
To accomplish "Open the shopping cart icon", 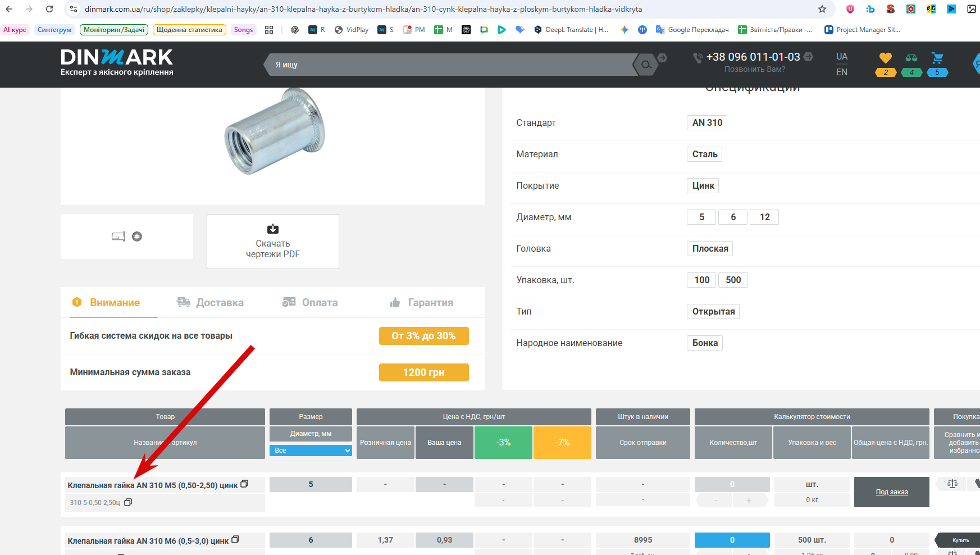I will click(937, 58).
